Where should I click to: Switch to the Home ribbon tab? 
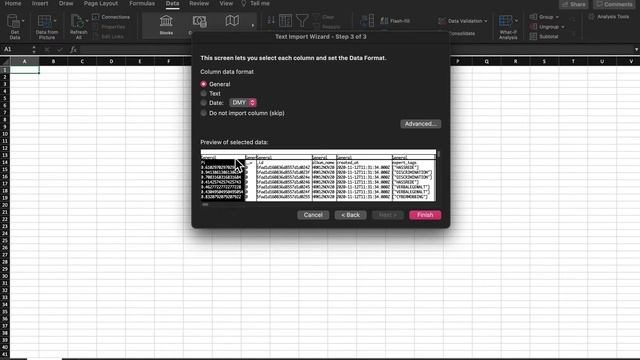click(x=13, y=3)
